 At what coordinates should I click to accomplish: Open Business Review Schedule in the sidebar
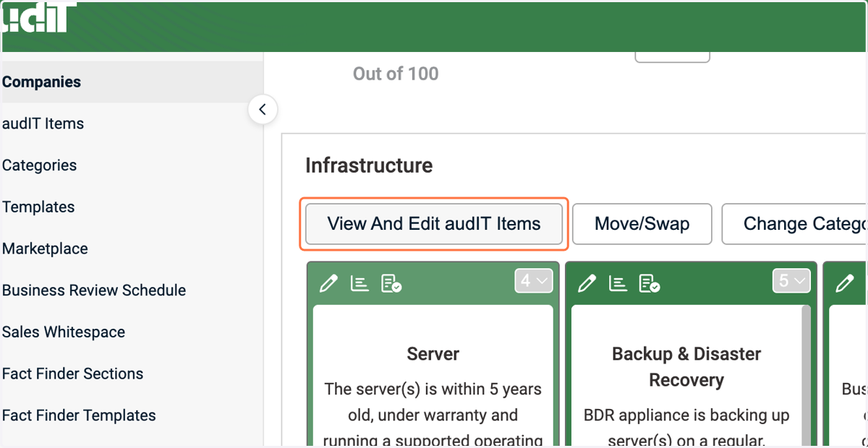94,290
